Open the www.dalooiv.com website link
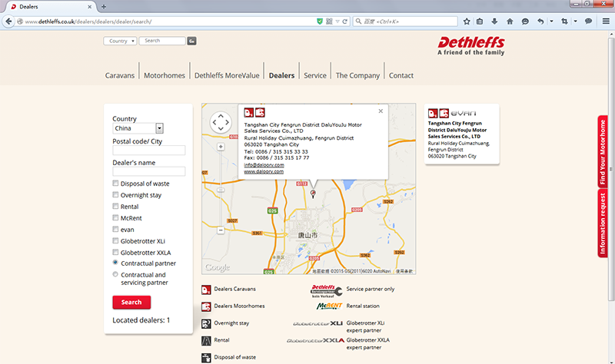615x364 pixels. (x=264, y=171)
